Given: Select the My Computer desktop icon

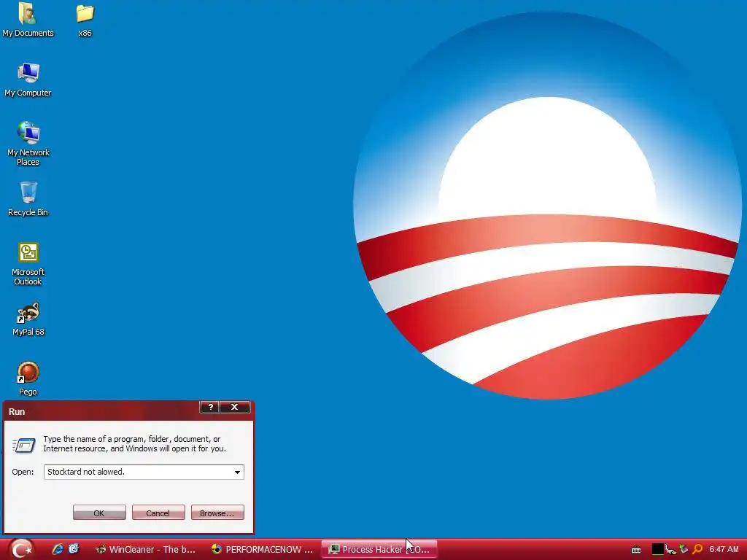Looking at the screenshot, I should 28,79.
